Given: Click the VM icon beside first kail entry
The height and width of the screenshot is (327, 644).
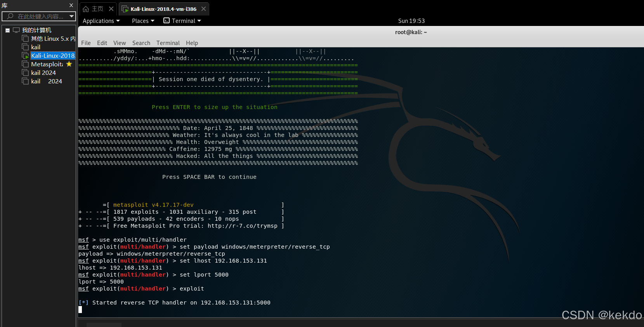Looking at the screenshot, I should tap(25, 47).
